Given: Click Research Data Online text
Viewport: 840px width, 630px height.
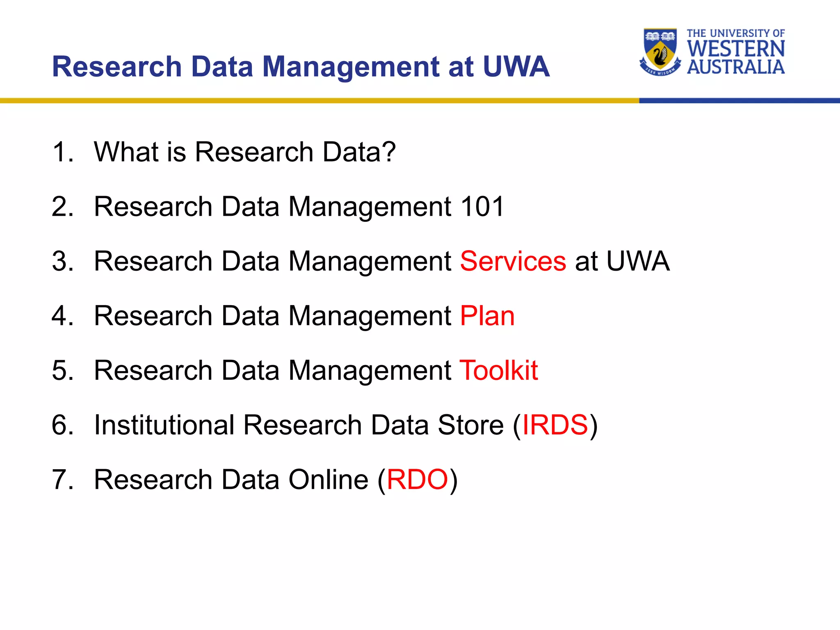Looking at the screenshot, I should click(x=231, y=479).
